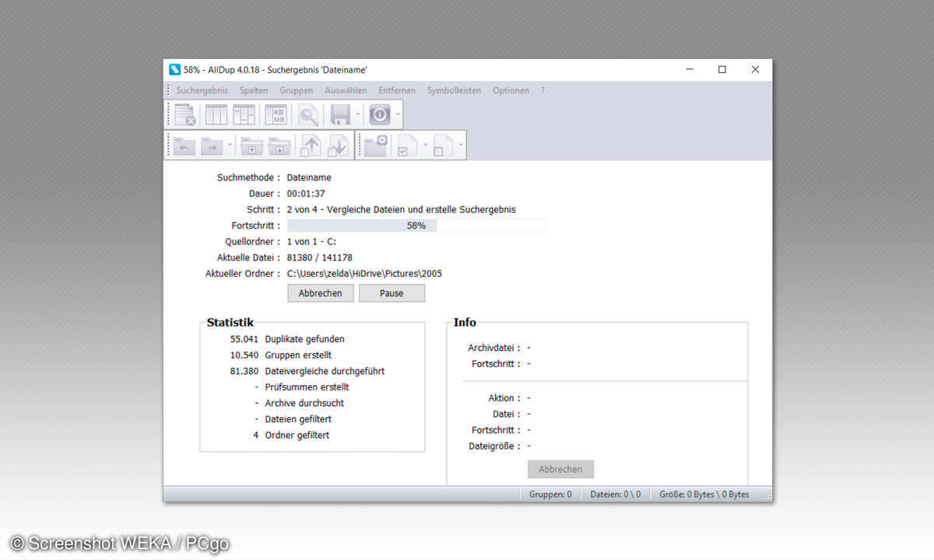This screenshot has height=560, width=934.
Task: Minimize the AllDup window
Action: point(690,69)
